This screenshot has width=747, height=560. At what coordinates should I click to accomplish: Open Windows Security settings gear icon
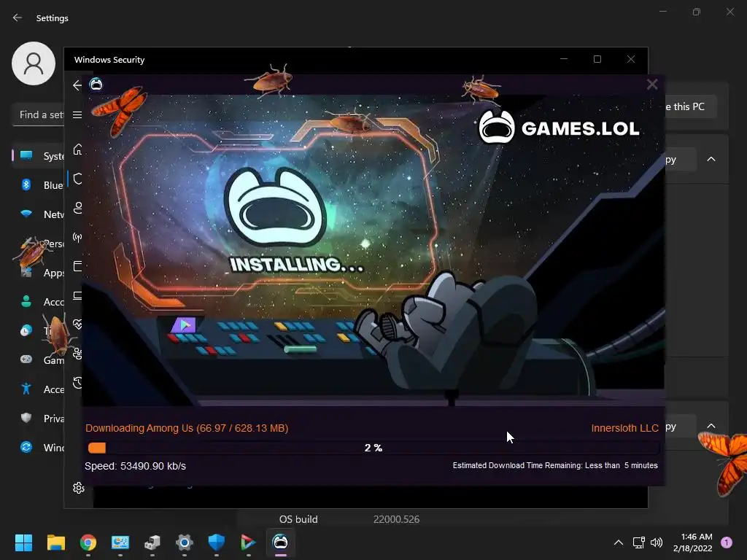coord(79,488)
